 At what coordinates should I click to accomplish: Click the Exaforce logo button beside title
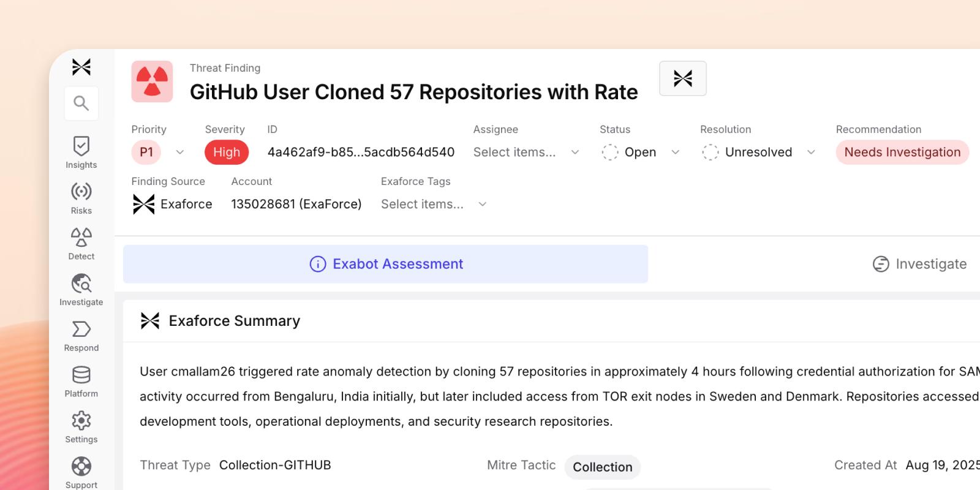683,78
